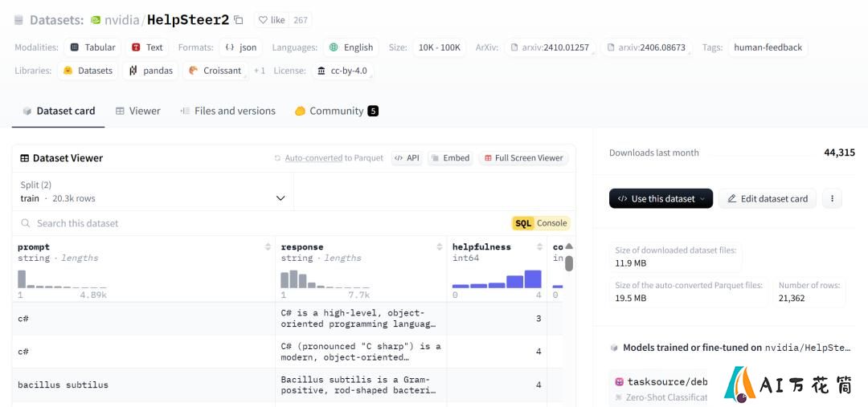Focus the Search this dataset field
The image size is (868, 407).
pos(260,223)
